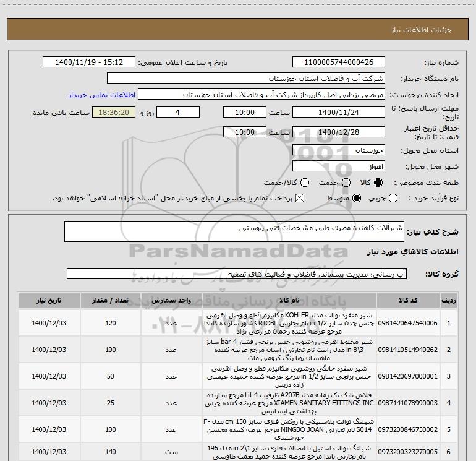Click product code 0981410514940262
Screen dimensions: 476x461
(408, 350)
